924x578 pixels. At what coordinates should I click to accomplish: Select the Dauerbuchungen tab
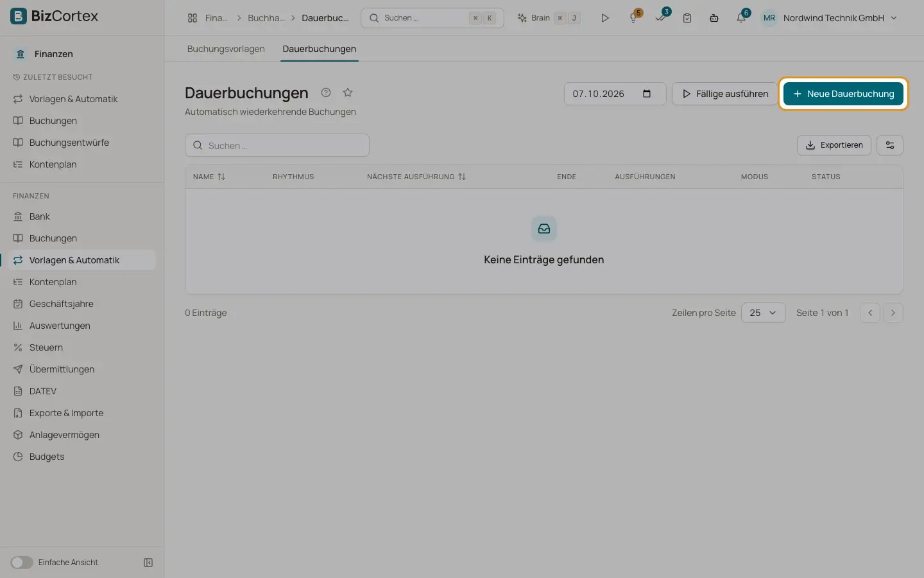click(320, 49)
